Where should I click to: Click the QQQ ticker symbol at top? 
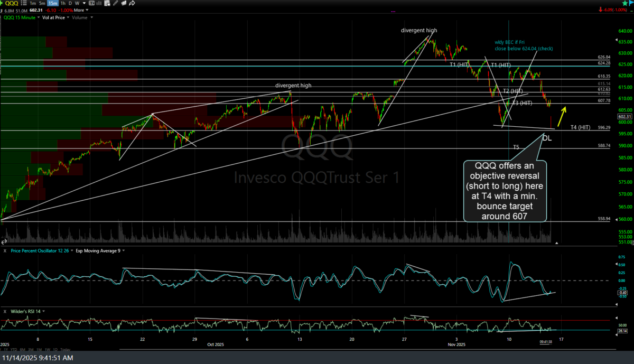[x=11, y=3]
